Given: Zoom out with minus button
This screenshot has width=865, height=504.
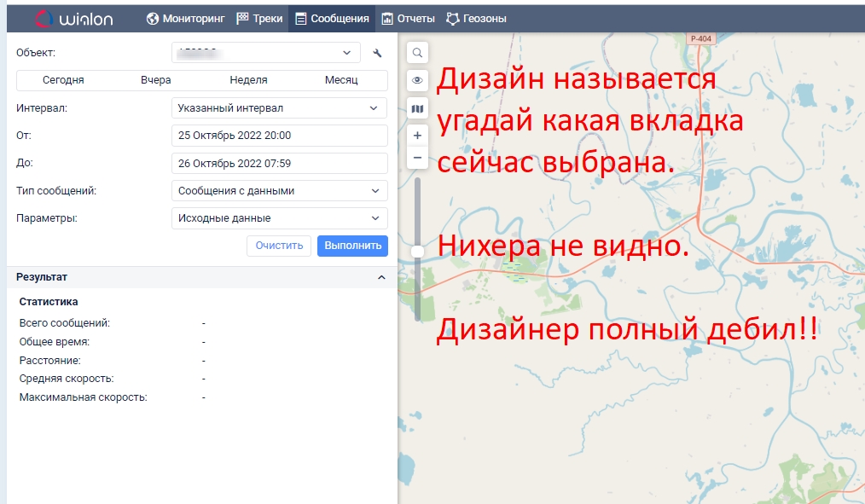Looking at the screenshot, I should (x=417, y=158).
